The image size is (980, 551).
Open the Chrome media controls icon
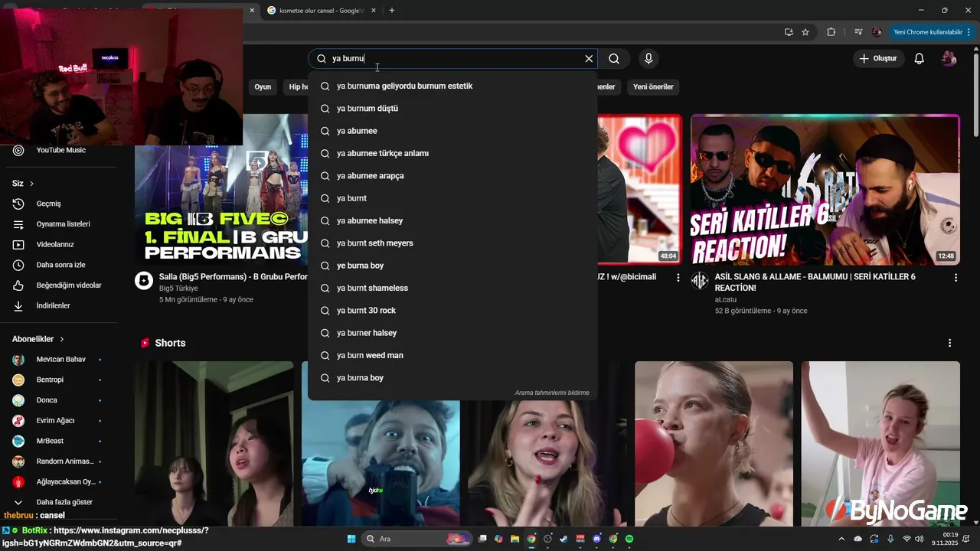tap(858, 32)
